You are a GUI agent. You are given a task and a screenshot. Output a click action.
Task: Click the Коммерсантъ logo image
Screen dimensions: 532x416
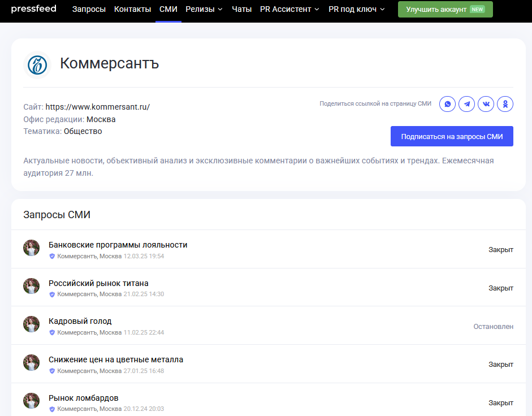point(37,65)
